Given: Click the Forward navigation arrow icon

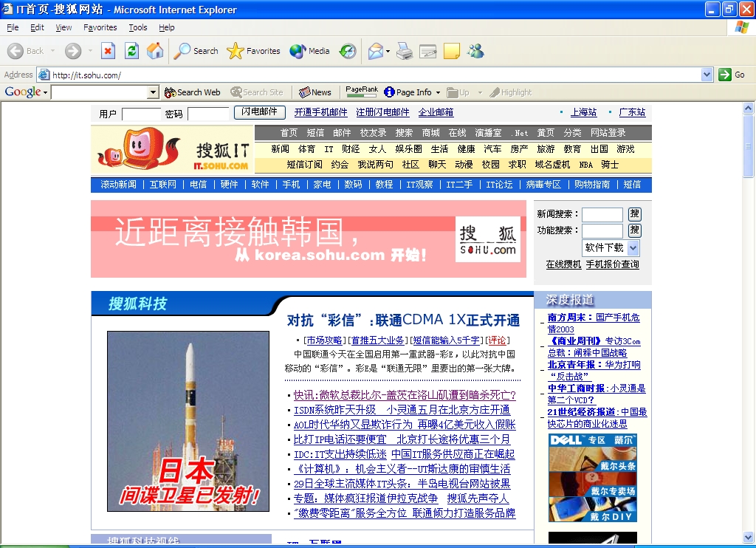Looking at the screenshot, I should 73,51.
